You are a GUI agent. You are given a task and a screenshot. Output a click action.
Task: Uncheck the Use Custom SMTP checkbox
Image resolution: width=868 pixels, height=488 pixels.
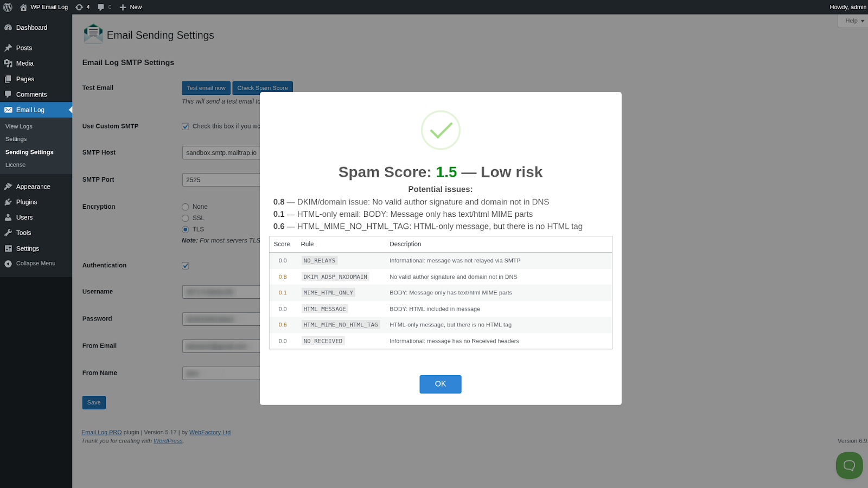[185, 126]
